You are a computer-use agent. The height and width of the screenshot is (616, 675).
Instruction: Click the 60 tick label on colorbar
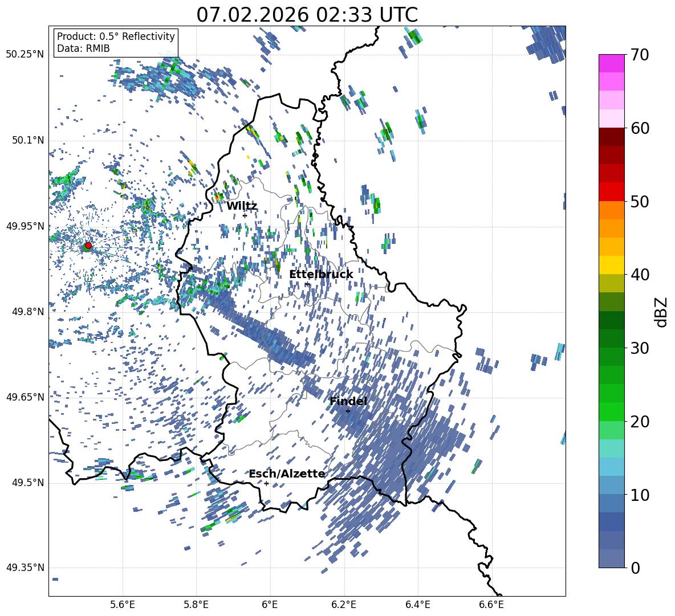[641, 129]
